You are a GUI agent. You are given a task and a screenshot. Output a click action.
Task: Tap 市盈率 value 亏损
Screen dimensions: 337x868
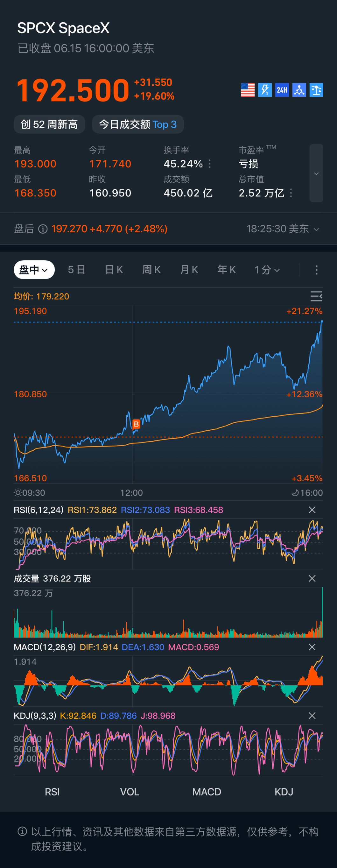click(248, 164)
